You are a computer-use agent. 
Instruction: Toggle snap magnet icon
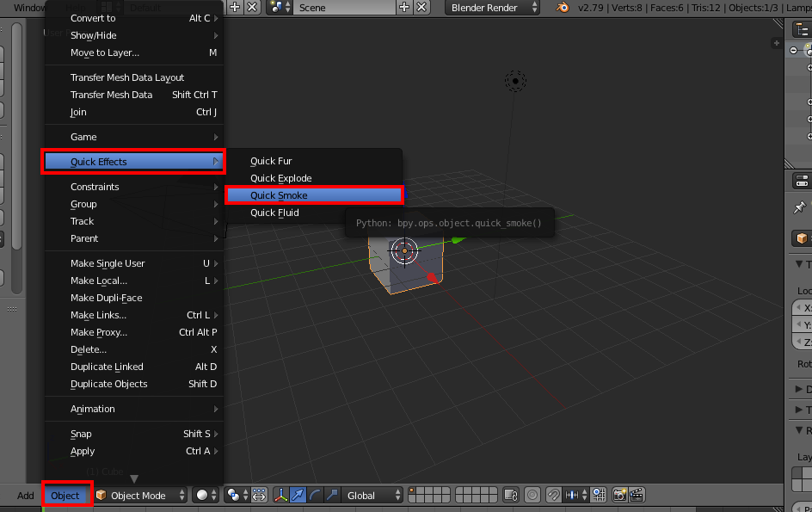click(554, 496)
